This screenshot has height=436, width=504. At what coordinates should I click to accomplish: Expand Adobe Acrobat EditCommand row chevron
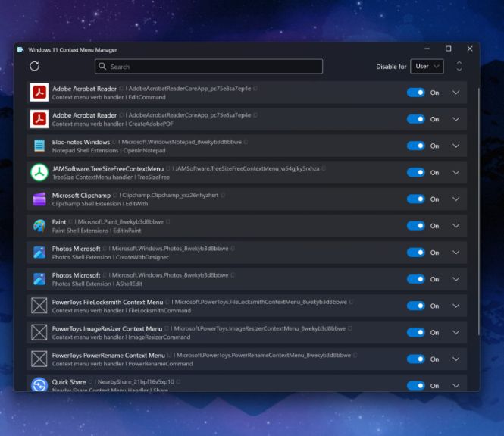(455, 93)
